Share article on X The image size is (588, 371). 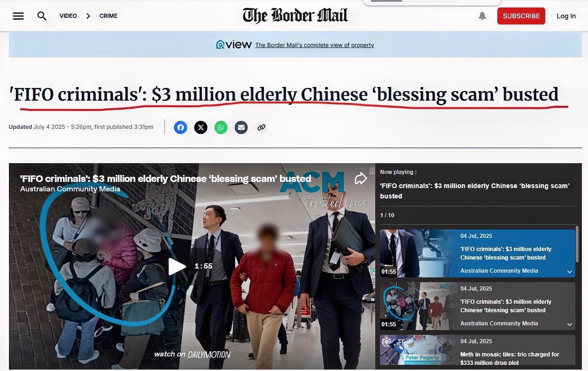201,127
